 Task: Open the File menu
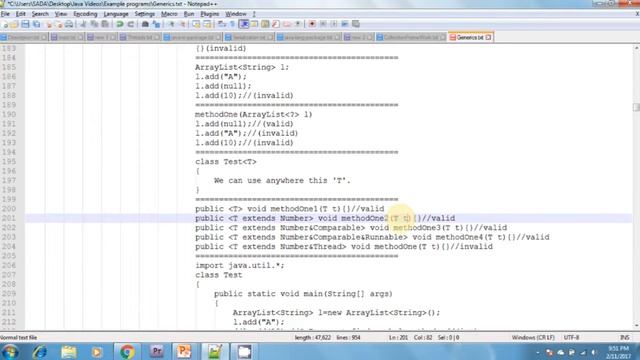(x=5, y=14)
